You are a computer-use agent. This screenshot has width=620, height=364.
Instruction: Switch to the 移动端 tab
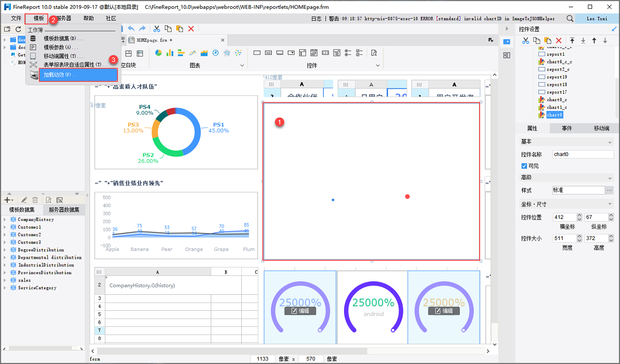(601, 129)
